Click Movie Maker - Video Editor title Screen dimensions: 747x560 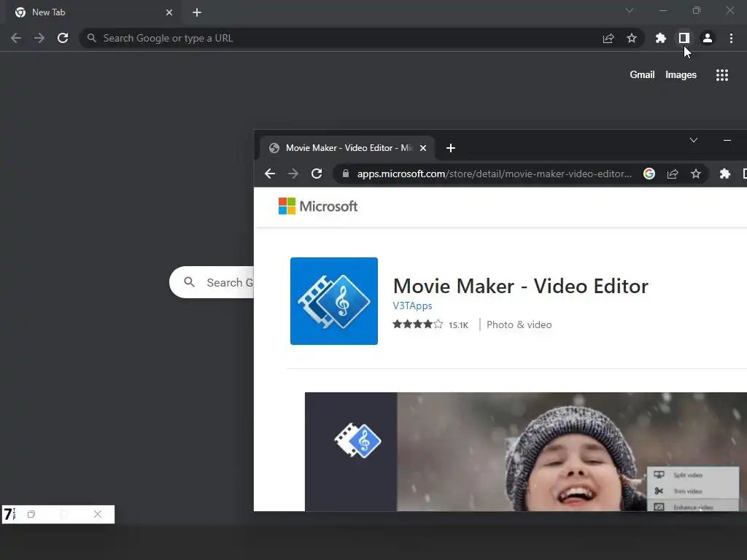pyautogui.click(x=520, y=286)
